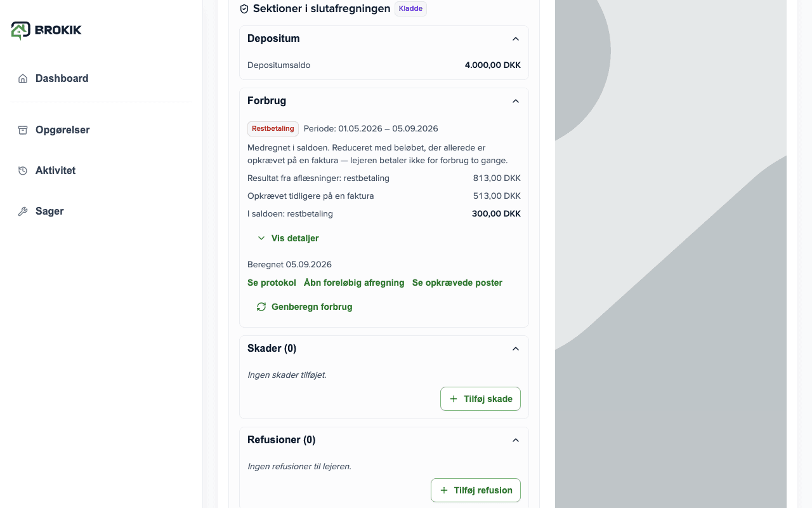The image size is (812, 508).
Task: Collapse the Refusioner (0) section
Action: click(x=516, y=440)
